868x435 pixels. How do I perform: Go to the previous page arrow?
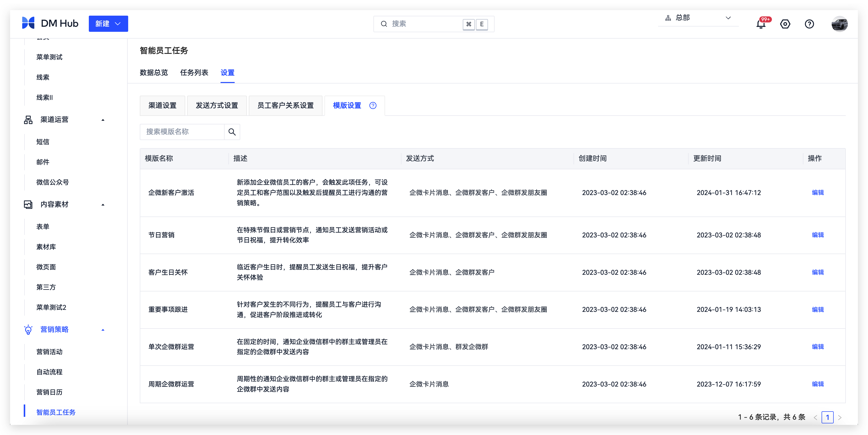[816, 418]
